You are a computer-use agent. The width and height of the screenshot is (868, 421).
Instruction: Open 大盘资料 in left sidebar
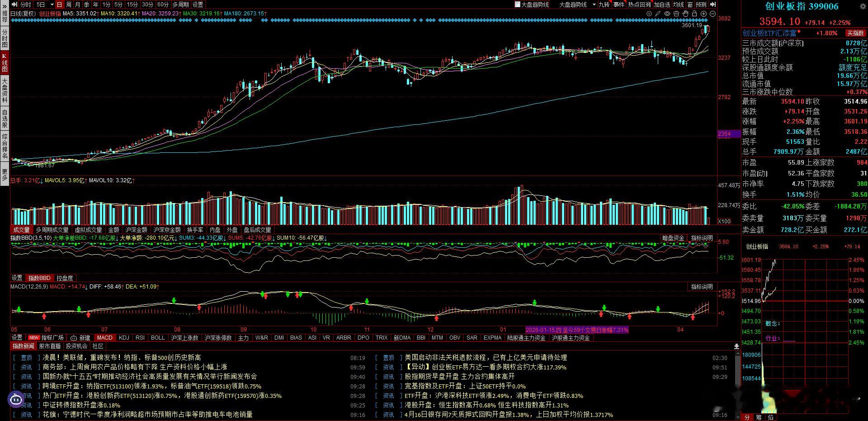pyautogui.click(x=5, y=90)
